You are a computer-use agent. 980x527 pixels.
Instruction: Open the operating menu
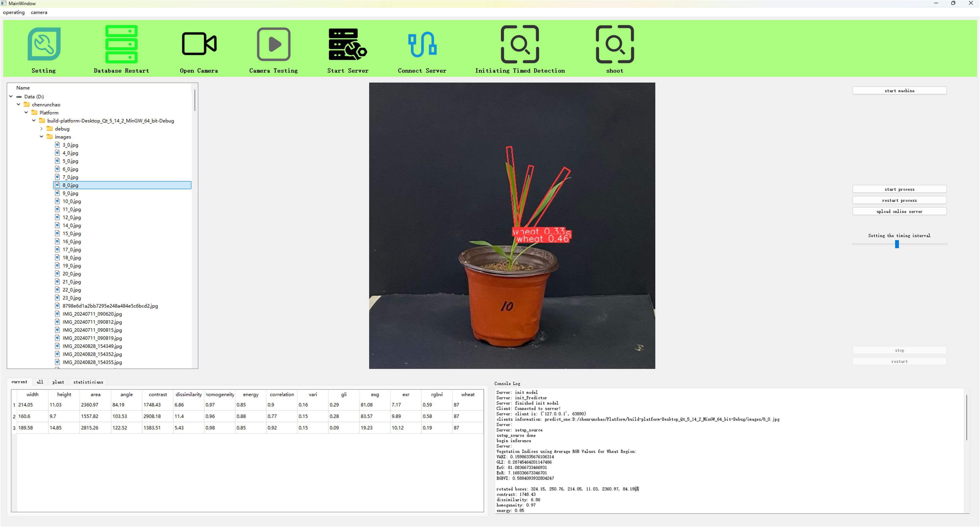pos(14,12)
